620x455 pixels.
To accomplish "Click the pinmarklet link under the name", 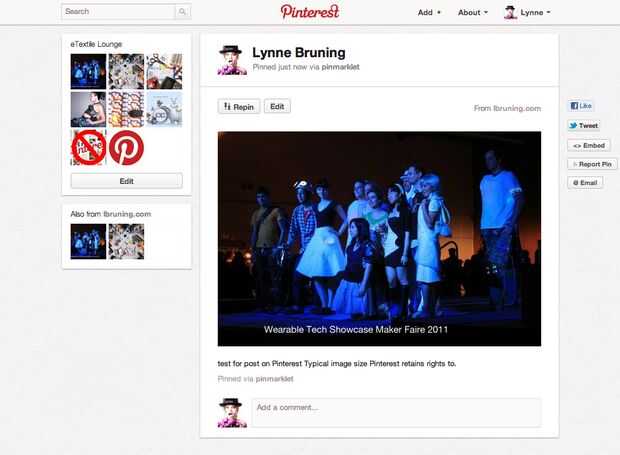I will click(x=340, y=67).
